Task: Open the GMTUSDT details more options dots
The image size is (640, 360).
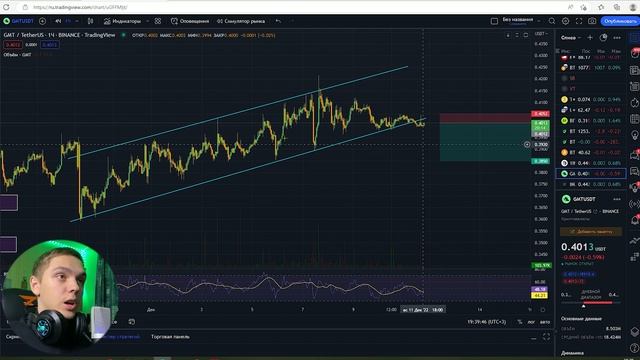Action: click(617, 199)
